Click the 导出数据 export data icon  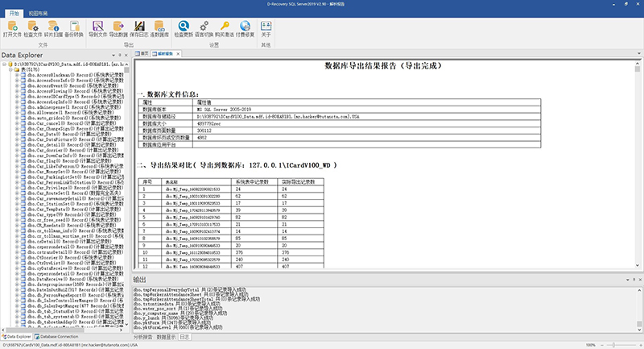click(x=118, y=29)
